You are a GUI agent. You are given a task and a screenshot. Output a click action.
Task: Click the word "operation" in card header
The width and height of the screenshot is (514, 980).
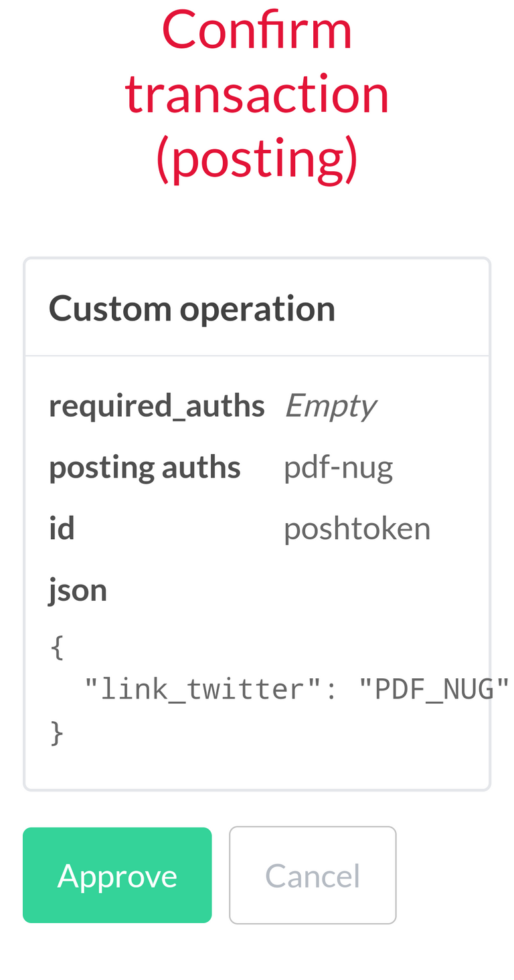258,308
